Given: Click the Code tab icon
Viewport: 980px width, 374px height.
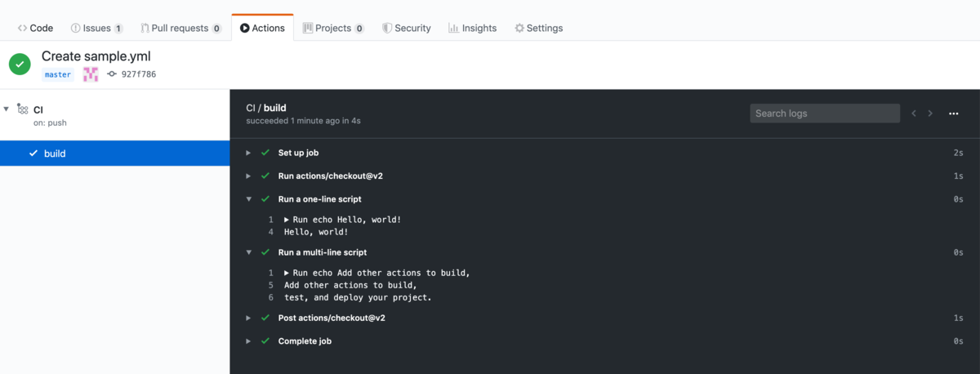Looking at the screenshot, I should (22, 28).
